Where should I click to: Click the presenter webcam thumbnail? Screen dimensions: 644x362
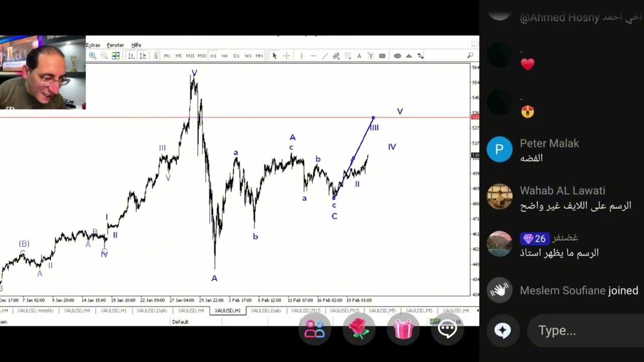point(43,72)
